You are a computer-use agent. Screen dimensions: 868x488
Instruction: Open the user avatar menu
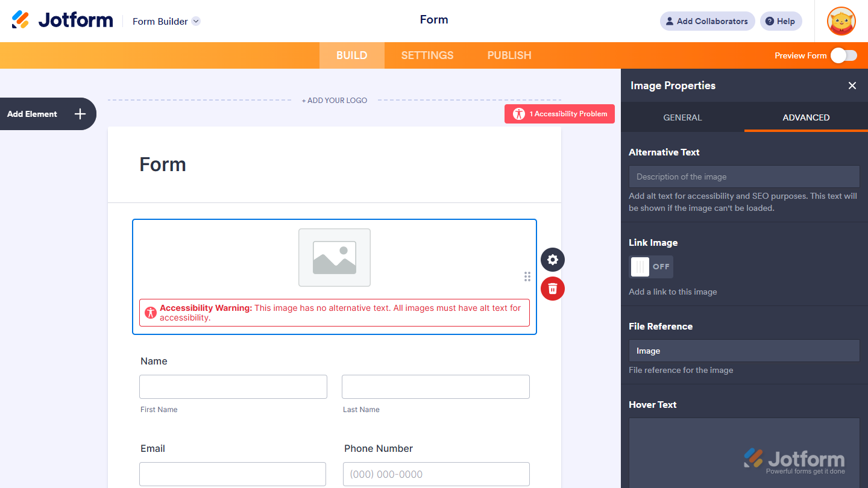click(x=840, y=21)
